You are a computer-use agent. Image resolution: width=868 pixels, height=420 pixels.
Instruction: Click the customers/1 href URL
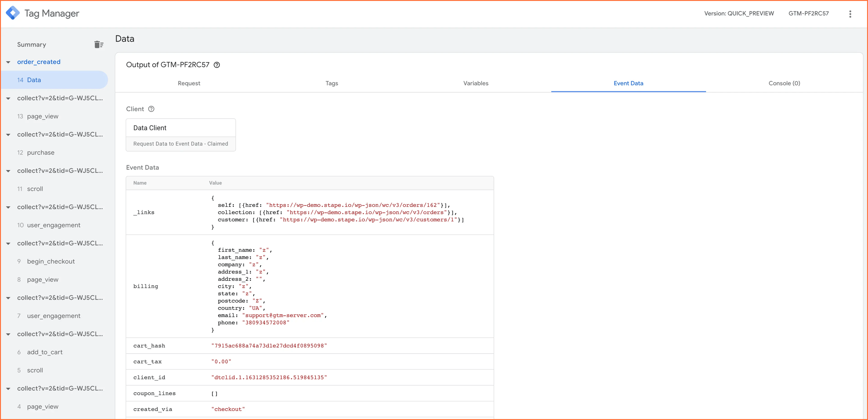(368, 220)
